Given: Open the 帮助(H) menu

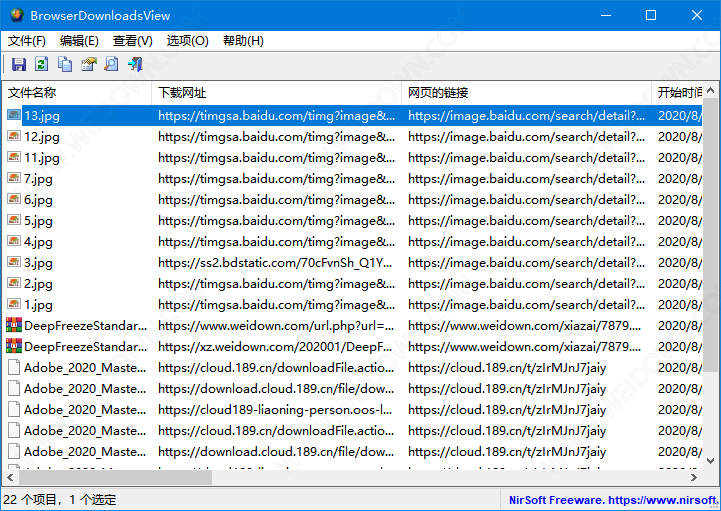Looking at the screenshot, I should click(243, 41).
